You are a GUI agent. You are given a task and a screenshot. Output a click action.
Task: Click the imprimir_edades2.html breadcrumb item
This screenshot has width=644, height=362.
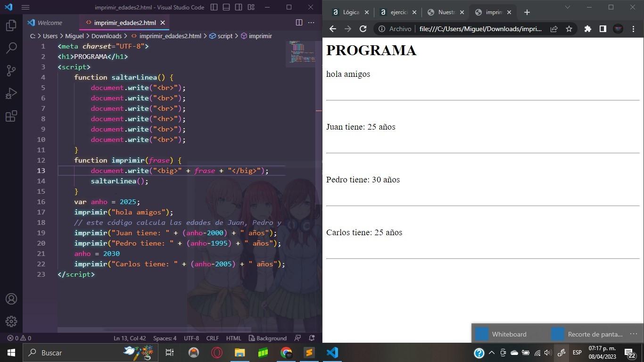pos(166,36)
